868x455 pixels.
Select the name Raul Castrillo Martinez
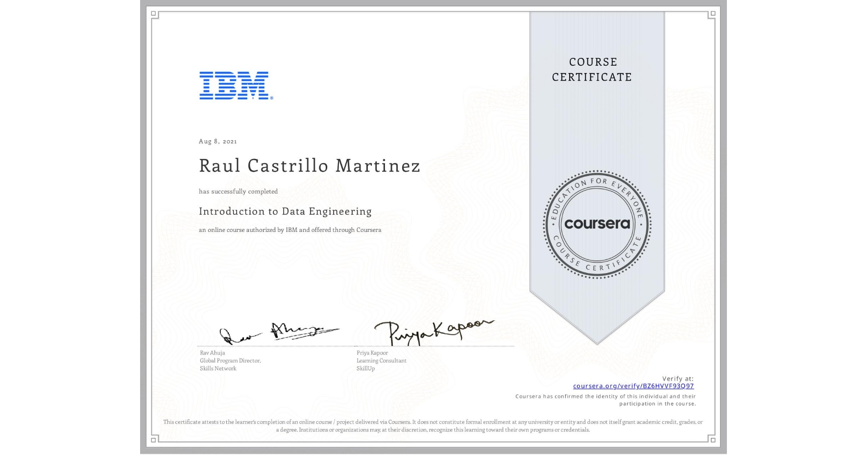click(309, 166)
